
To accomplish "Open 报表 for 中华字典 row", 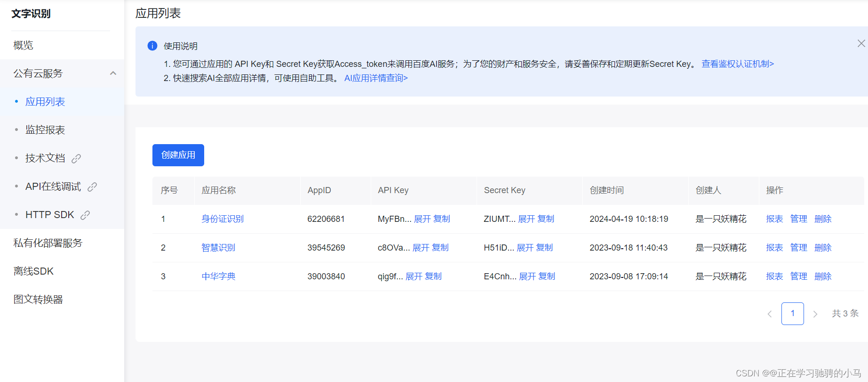I will point(774,276).
